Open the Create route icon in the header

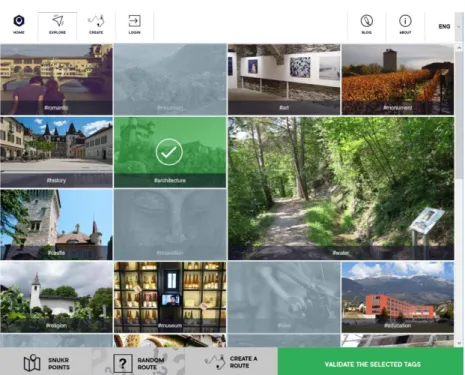point(96,21)
